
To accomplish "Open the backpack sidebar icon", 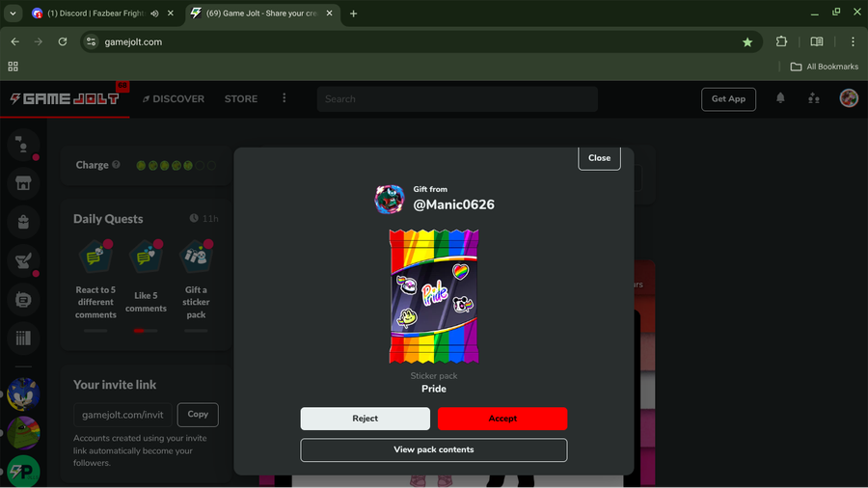I will 23,222.
